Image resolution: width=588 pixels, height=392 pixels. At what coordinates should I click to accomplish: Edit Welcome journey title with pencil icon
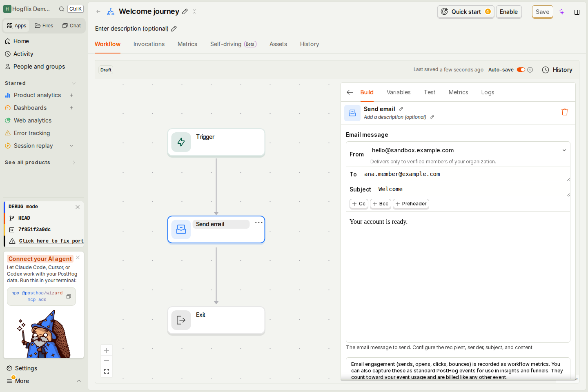click(x=185, y=11)
